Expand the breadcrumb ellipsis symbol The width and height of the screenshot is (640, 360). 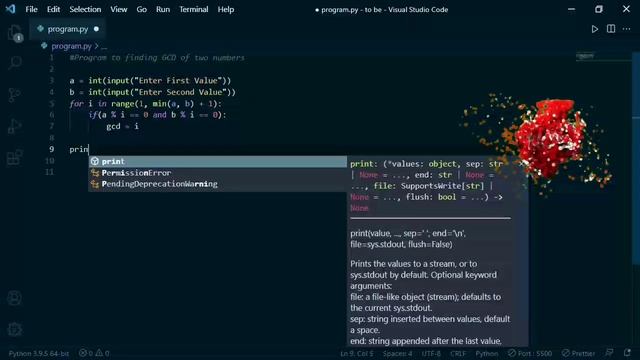click(x=104, y=47)
